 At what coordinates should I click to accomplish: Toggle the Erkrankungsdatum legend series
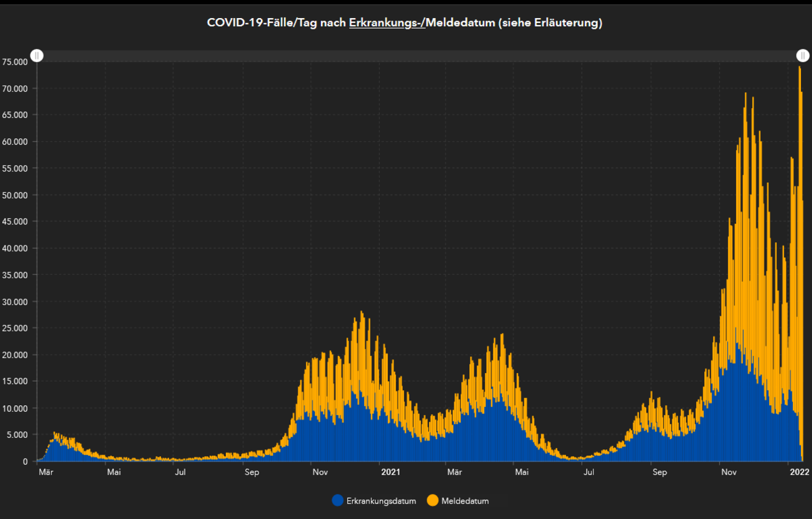[x=374, y=500]
